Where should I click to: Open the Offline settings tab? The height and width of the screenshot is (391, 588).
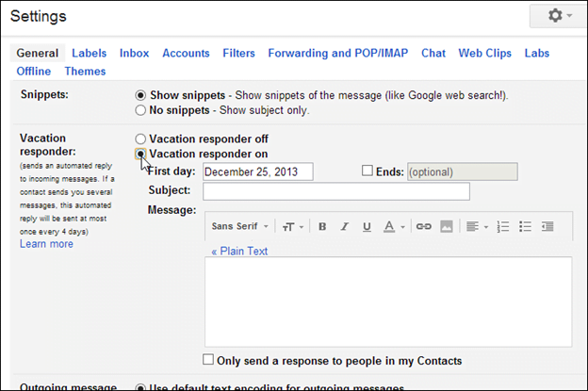[x=34, y=72]
